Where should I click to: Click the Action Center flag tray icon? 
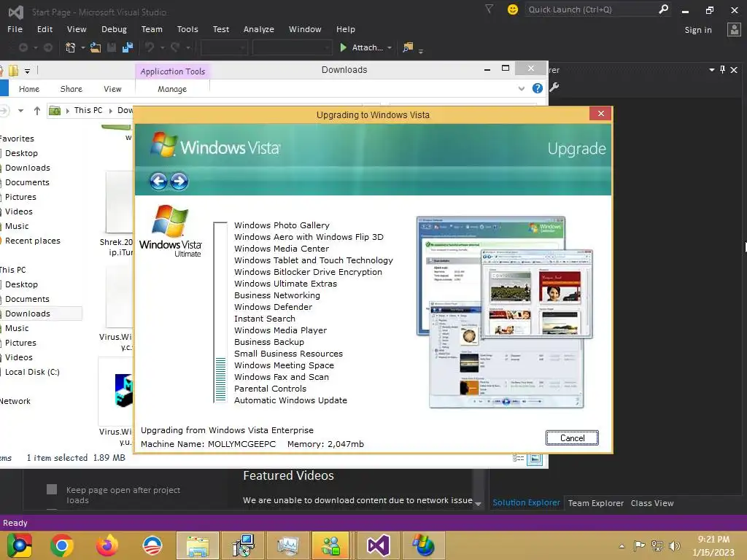(x=639, y=545)
